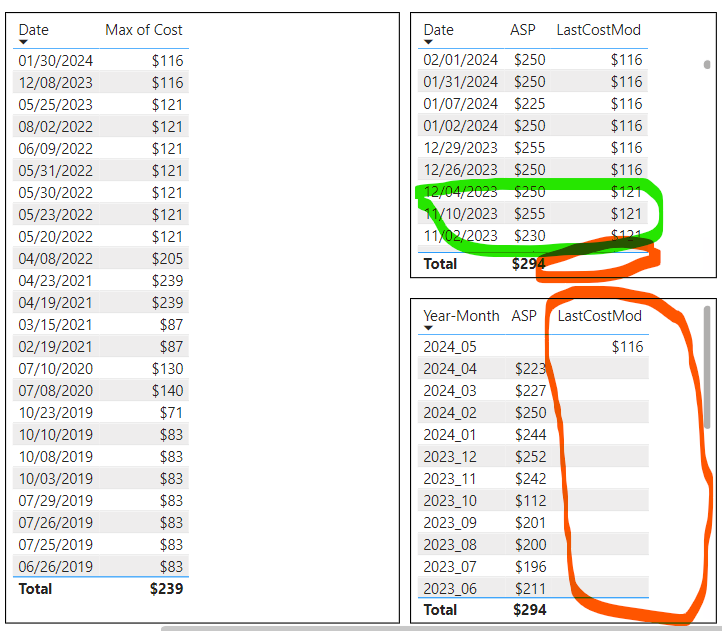Click LastCostMod header in Year-Month table
Image resolution: width=722 pixels, height=631 pixels.
point(600,316)
